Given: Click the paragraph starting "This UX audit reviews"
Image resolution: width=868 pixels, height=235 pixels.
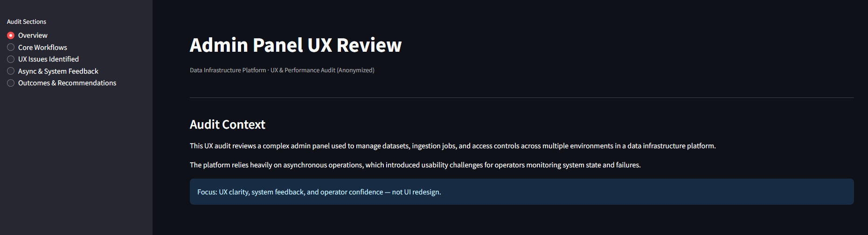Looking at the screenshot, I should pos(452,146).
